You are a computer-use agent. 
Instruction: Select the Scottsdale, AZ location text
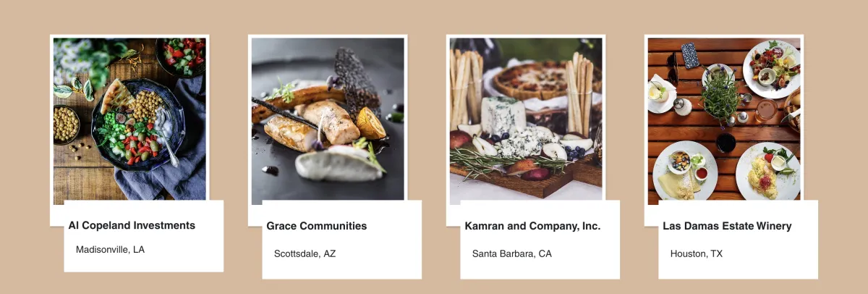(x=305, y=253)
